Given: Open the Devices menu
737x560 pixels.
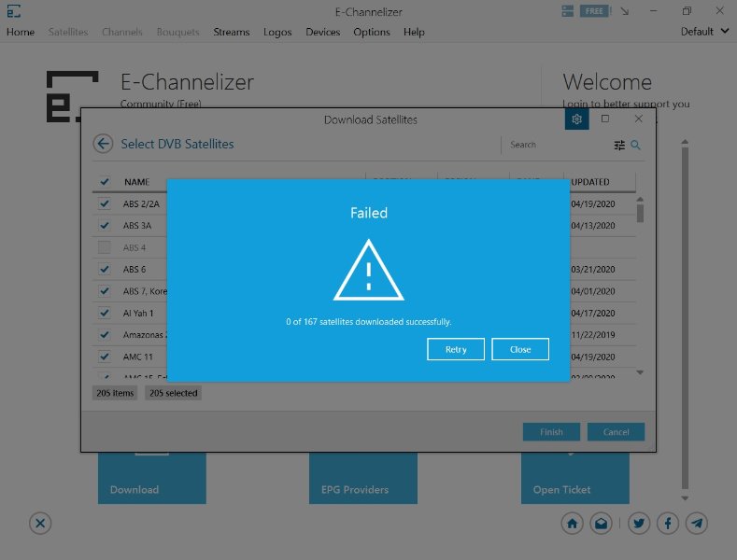Looking at the screenshot, I should coord(322,32).
